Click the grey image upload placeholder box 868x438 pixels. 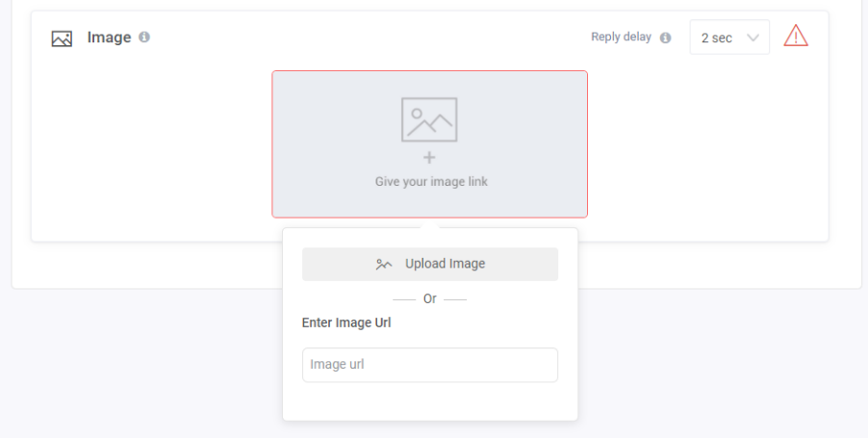coord(429,144)
